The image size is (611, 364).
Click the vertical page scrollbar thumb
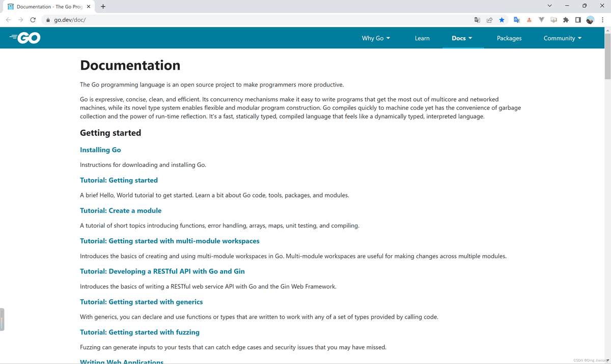pyautogui.click(x=607, y=57)
